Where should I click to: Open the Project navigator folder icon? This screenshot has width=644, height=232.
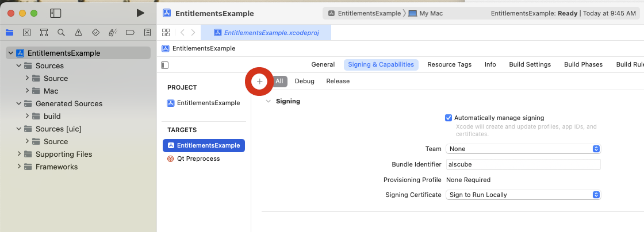click(9, 32)
